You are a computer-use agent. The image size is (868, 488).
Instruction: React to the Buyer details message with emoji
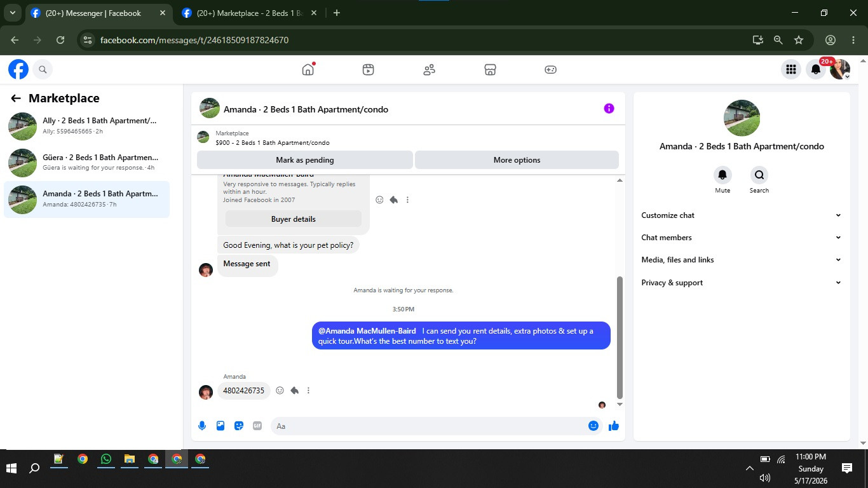(x=379, y=200)
